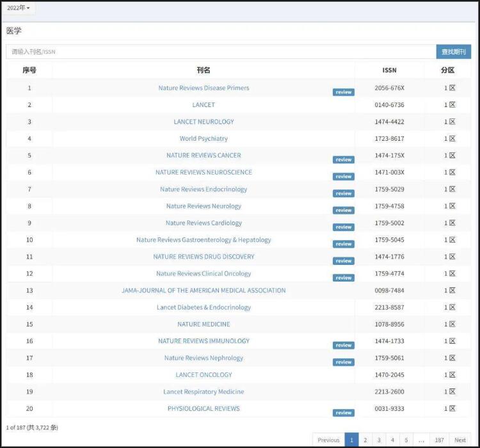Viewport: 480px width, 448px height.
Task: Open JAMA journal of American Medical Association link
Action: click(204, 291)
